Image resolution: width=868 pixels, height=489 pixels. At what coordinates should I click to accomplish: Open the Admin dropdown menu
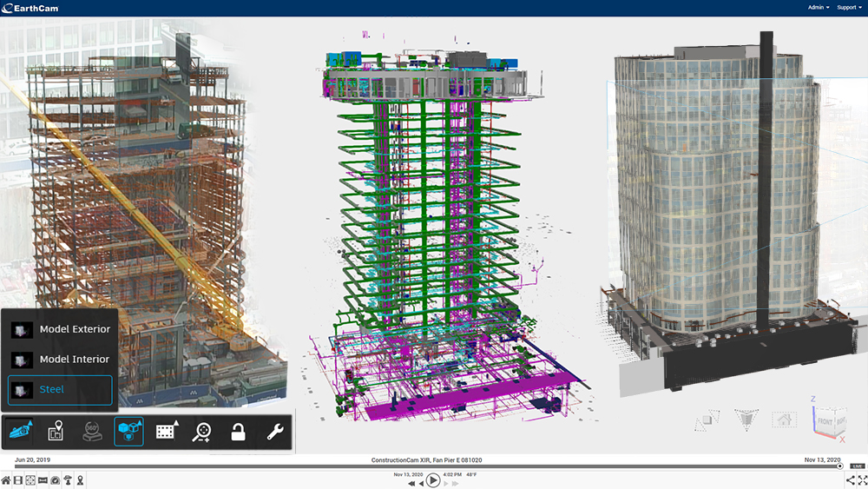coord(819,7)
